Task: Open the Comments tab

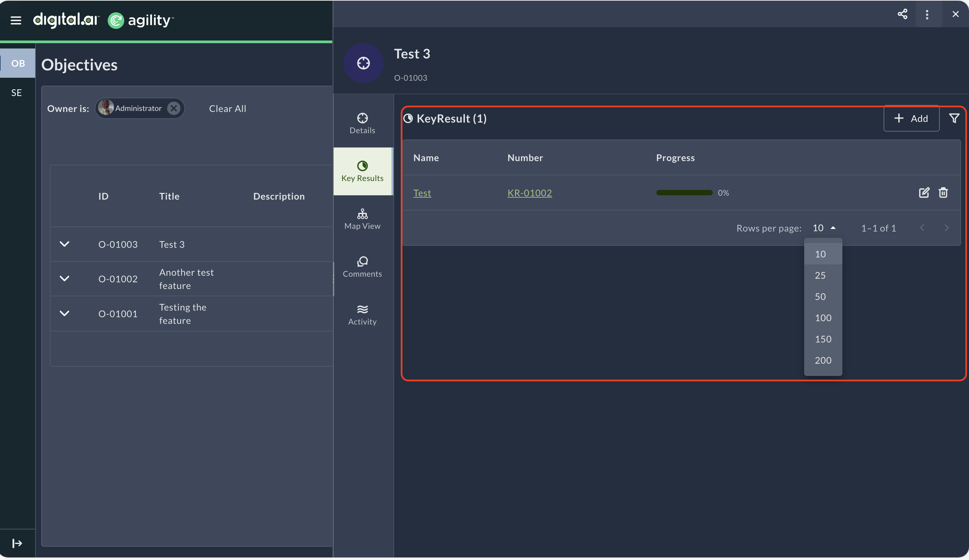Action: click(x=363, y=267)
